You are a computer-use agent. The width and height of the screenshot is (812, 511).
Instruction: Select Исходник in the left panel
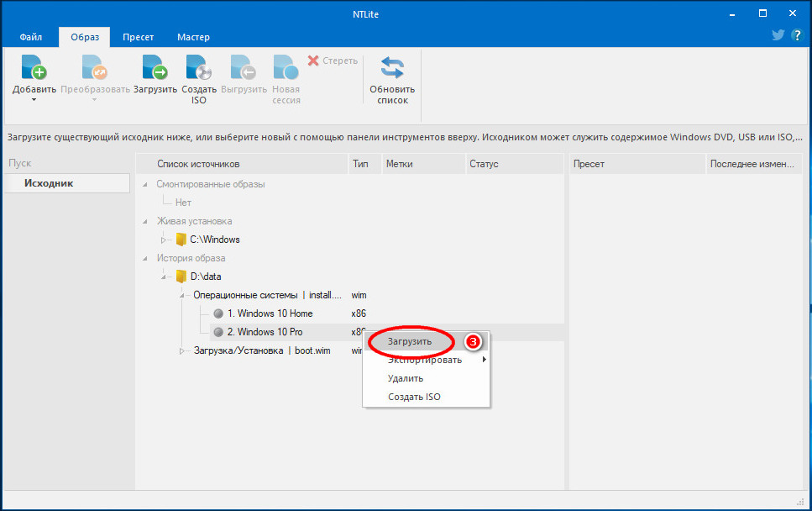67,183
